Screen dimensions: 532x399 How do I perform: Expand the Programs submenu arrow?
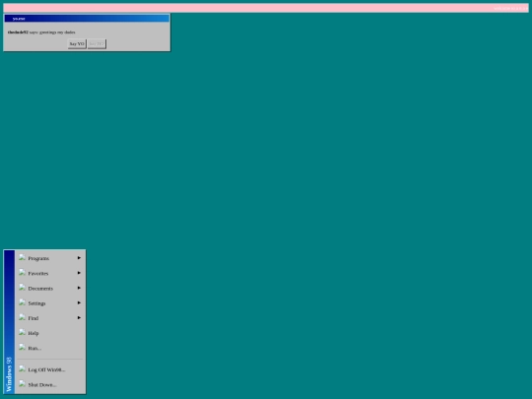(79, 258)
